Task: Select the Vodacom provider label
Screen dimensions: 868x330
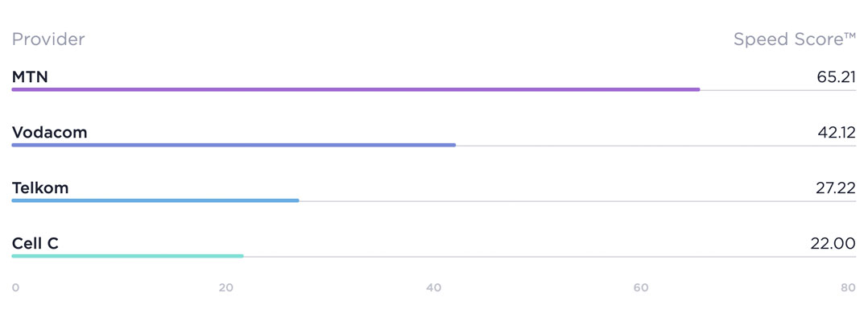Action: (49, 133)
